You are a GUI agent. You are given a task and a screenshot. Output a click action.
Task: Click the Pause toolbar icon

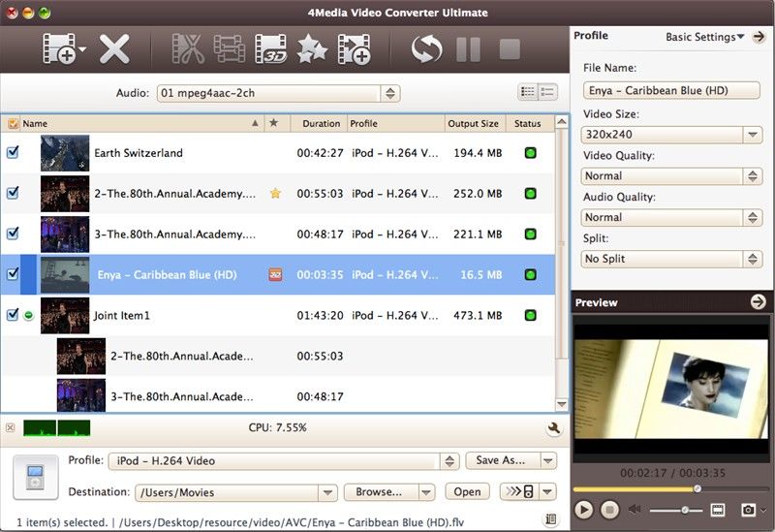[468, 48]
